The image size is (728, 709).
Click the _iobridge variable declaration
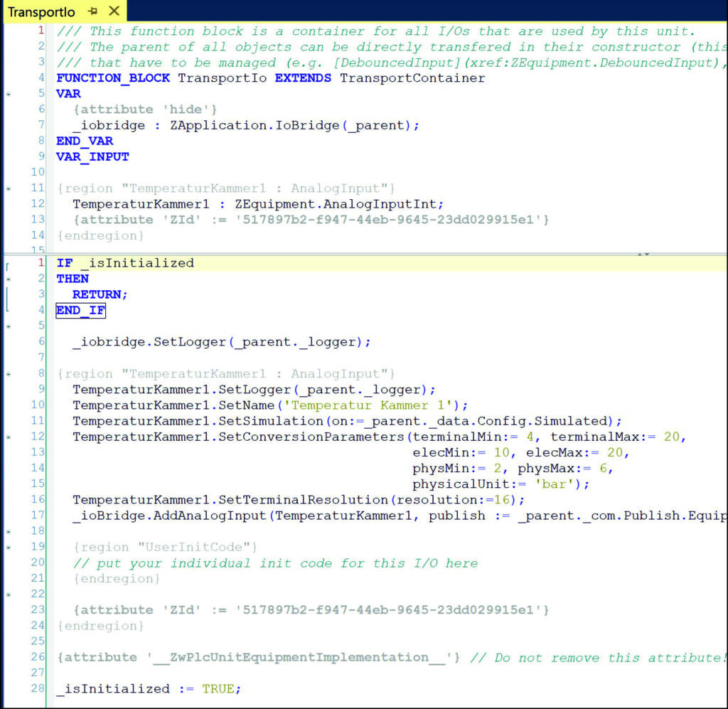point(109,125)
